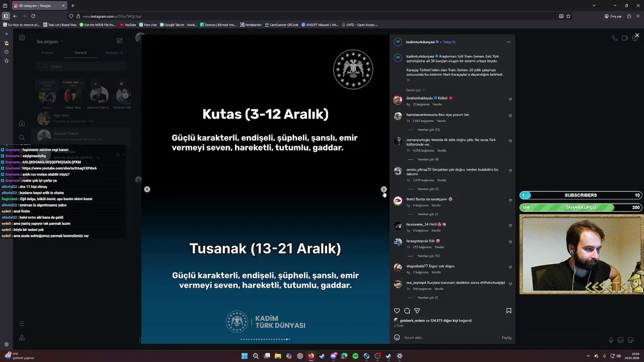Expand 'Yanıtları gör (10)' replies
This screenshot has height=362, width=644.
tap(428, 256)
